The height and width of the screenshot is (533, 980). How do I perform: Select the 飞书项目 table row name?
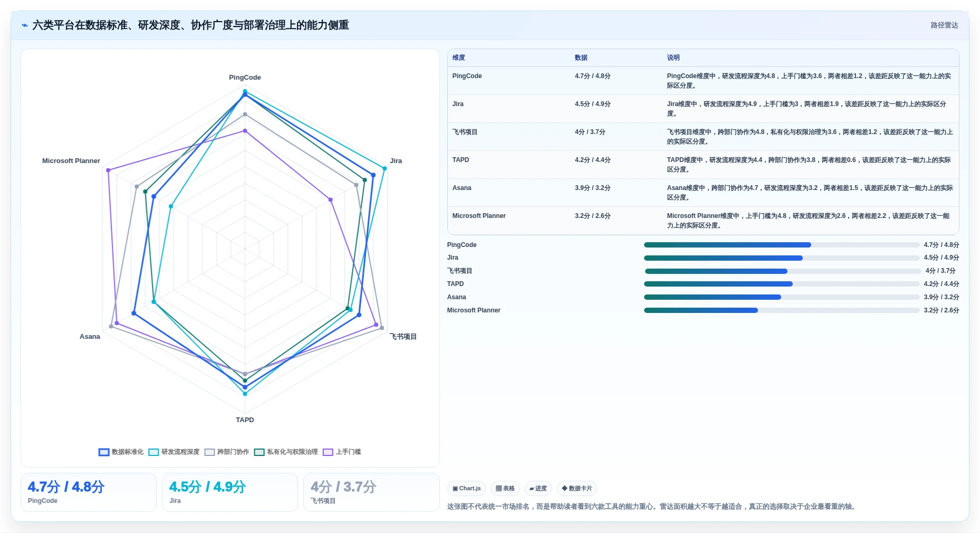pos(465,132)
